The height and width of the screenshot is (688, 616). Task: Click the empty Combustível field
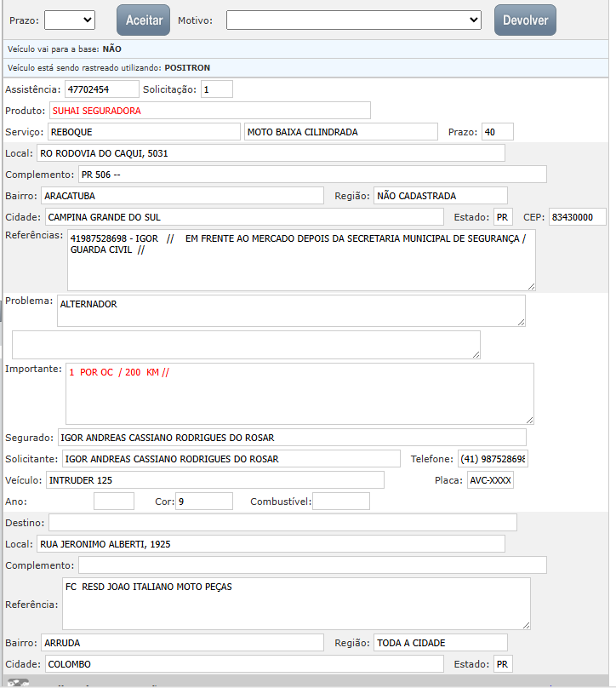[341, 502]
